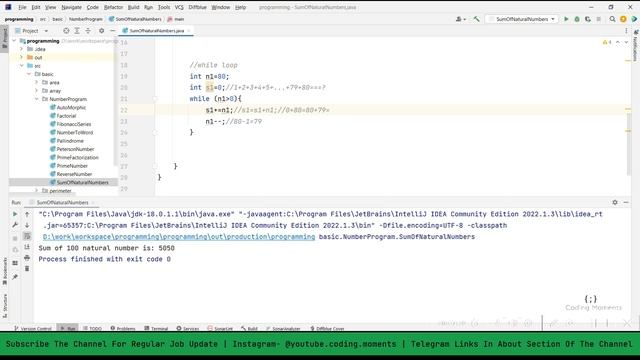
Task: Collapse the programming root folder
Action: click(x=15, y=41)
